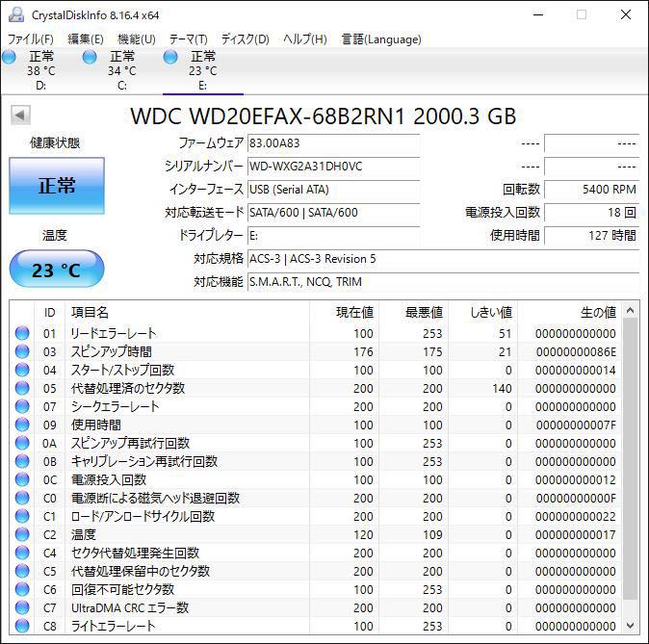Select the スピンアップ時間 attribute name

coord(112,351)
